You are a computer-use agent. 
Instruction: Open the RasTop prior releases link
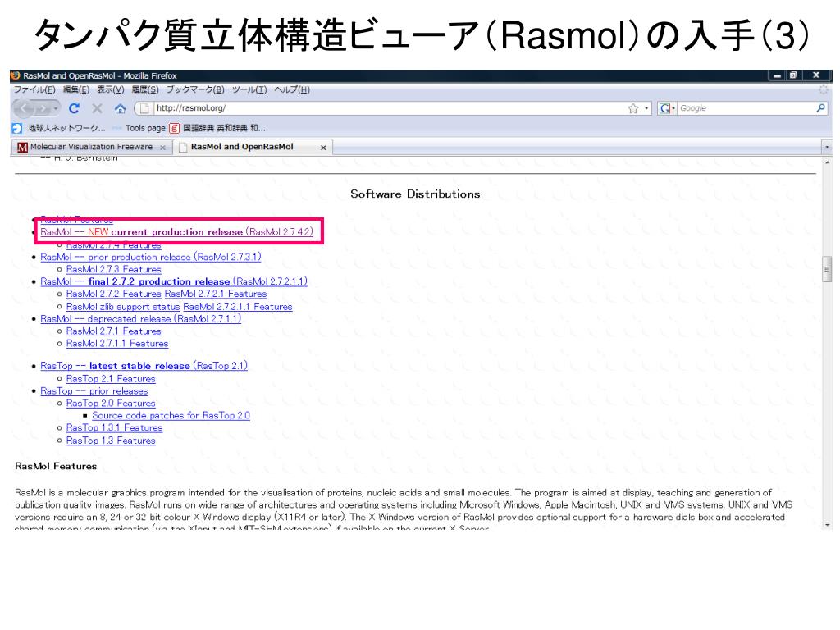coord(94,391)
